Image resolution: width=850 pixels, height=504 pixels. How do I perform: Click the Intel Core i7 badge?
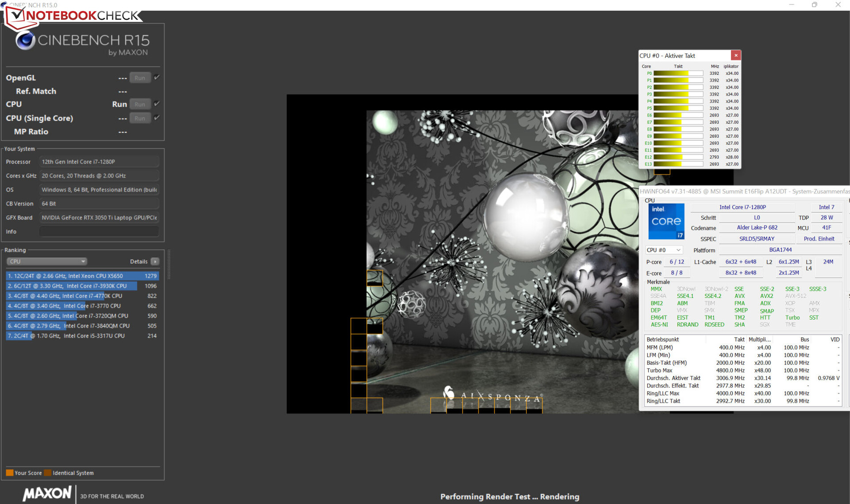[x=666, y=221]
